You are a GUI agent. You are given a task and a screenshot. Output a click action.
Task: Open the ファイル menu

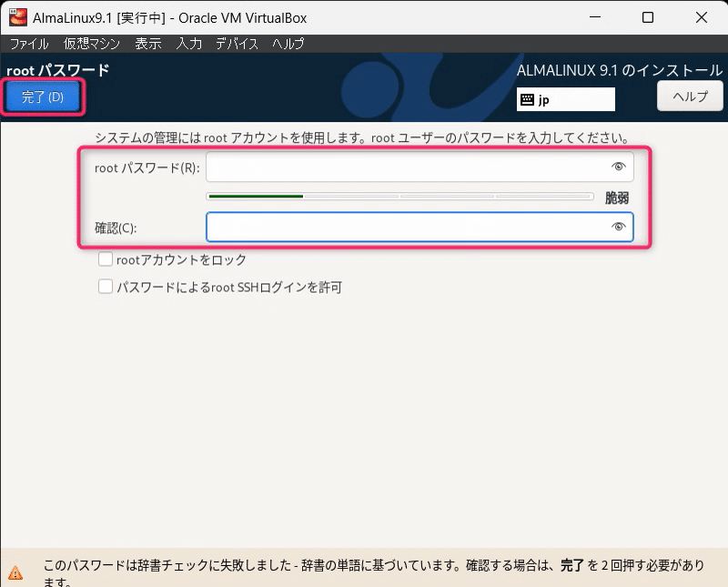[29, 44]
